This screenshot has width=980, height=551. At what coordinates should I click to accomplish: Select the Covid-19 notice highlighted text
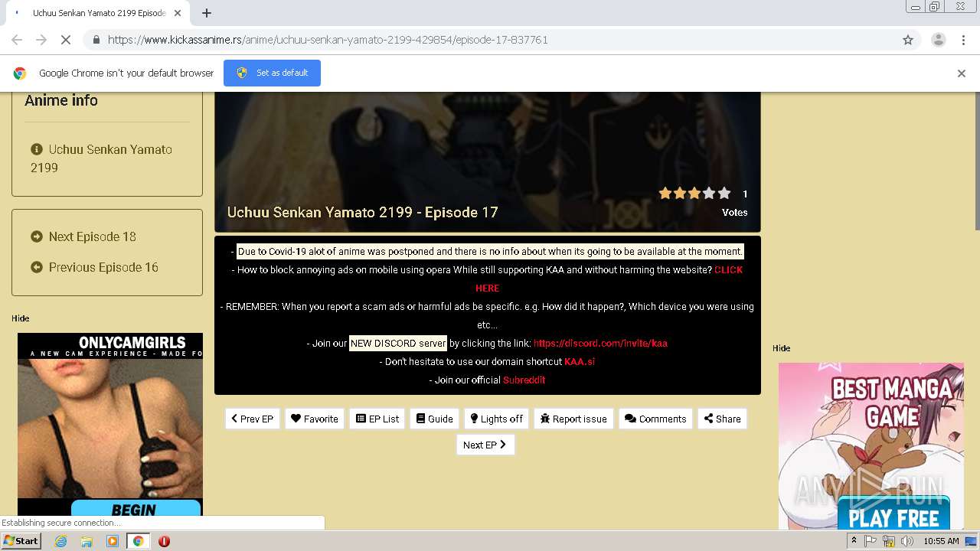pyautogui.click(x=490, y=251)
